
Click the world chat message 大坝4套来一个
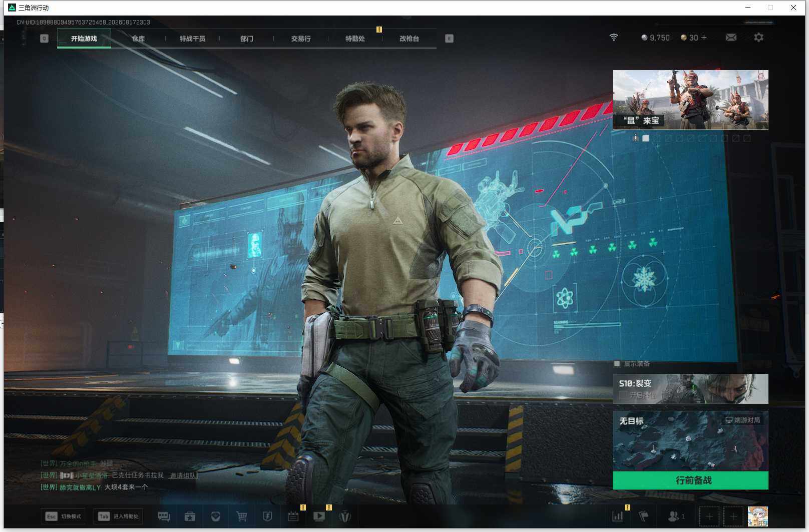[126, 487]
